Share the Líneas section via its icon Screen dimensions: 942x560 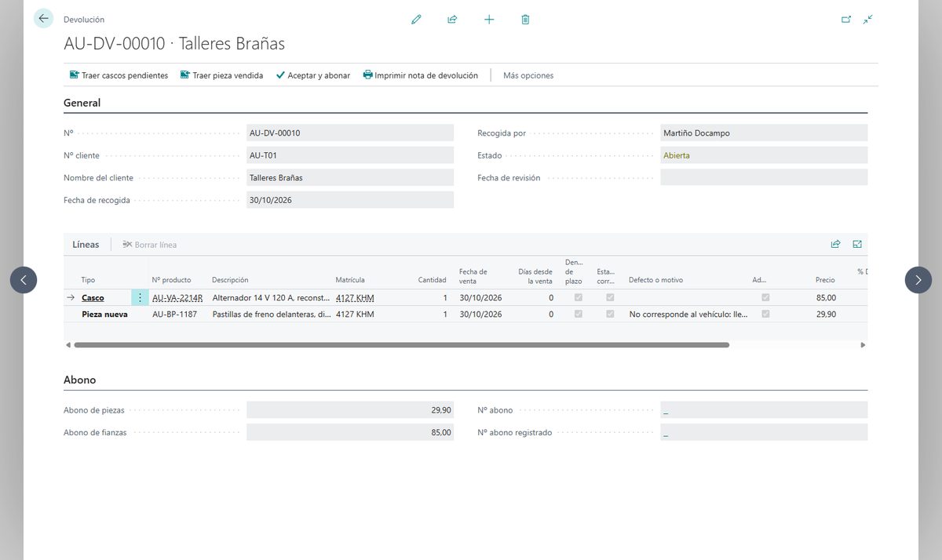(x=836, y=245)
